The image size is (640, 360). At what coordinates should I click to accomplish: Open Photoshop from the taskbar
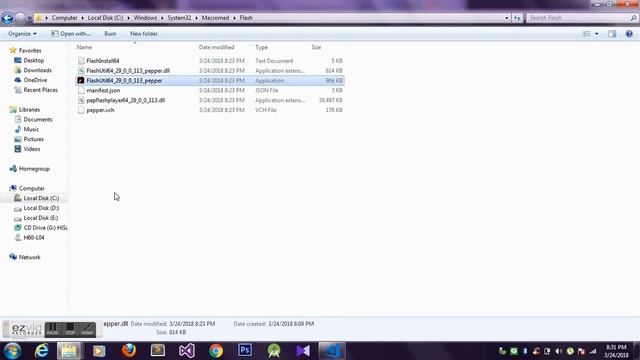[x=245, y=351]
